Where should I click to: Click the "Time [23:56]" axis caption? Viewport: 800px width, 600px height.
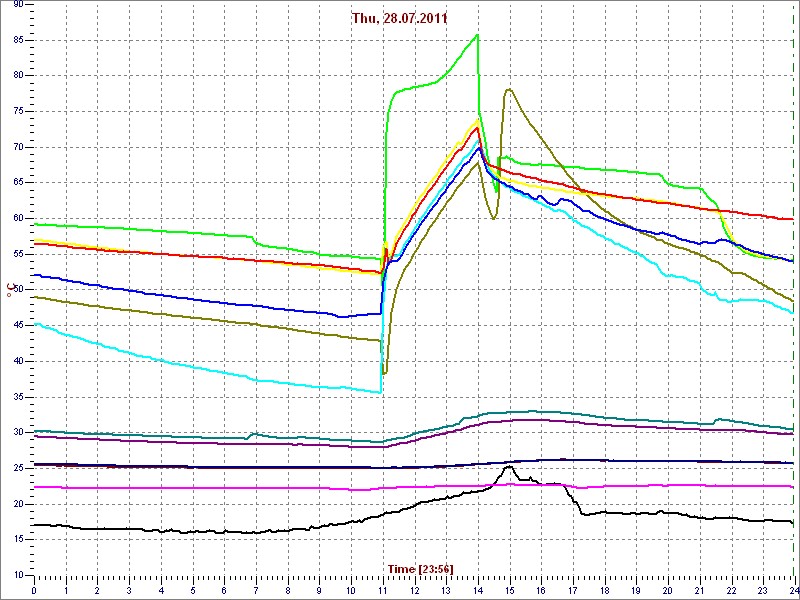point(420,568)
